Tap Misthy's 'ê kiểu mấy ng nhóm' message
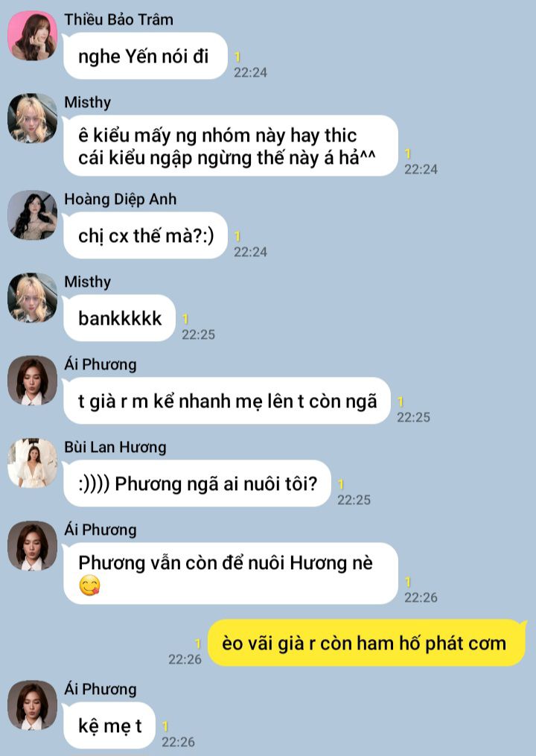Viewport: 536px width, 756px height. (230, 146)
